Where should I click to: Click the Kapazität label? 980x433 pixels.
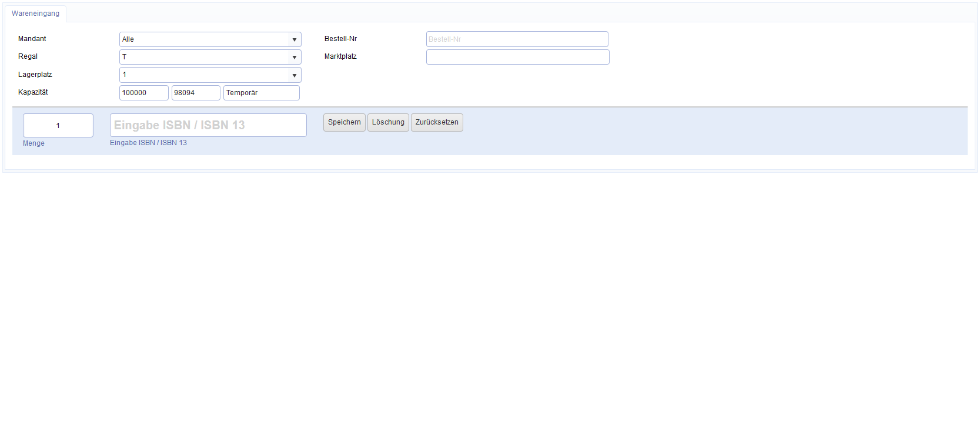click(x=33, y=92)
